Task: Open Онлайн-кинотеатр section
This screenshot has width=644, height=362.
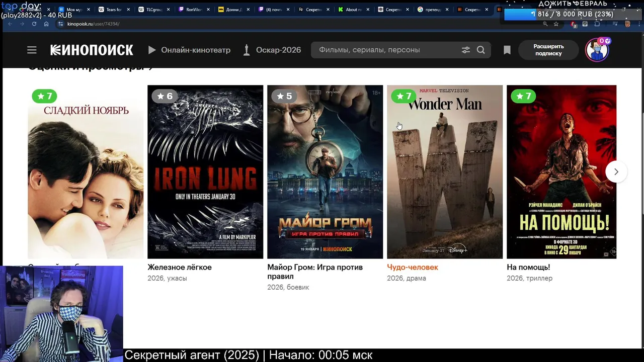Action: (189, 50)
